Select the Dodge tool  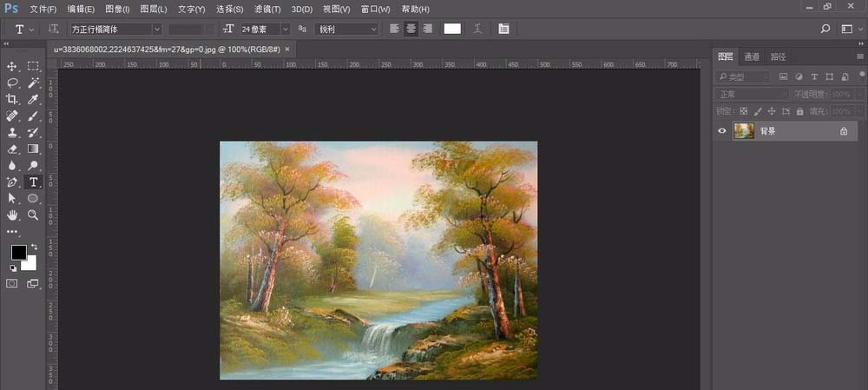[x=33, y=165]
